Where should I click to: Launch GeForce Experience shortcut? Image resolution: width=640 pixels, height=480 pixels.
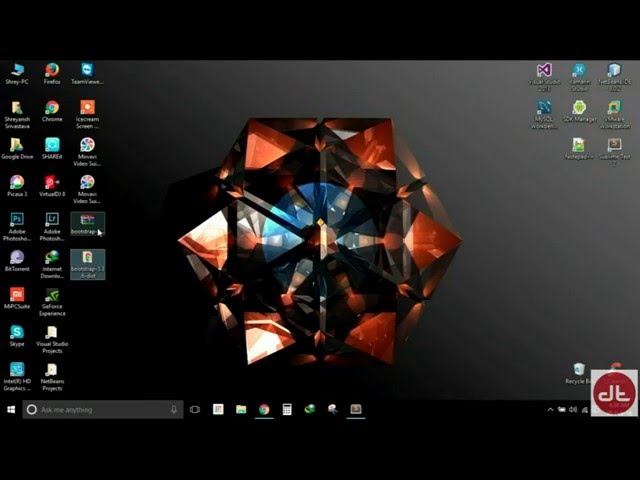[x=52, y=302]
